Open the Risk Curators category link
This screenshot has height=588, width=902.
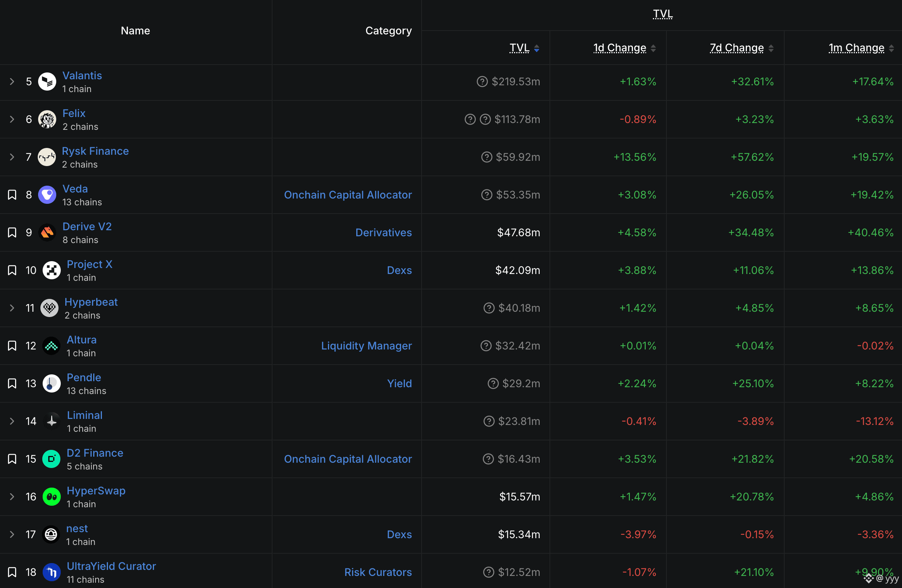tap(378, 572)
